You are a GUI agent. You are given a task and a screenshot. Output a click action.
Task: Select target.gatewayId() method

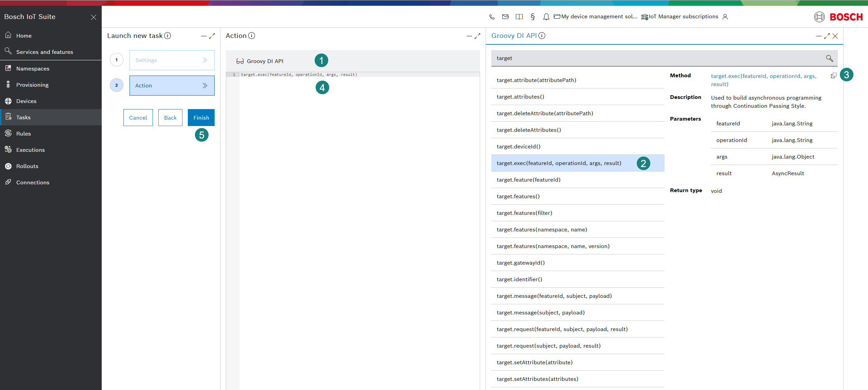[x=578, y=263]
